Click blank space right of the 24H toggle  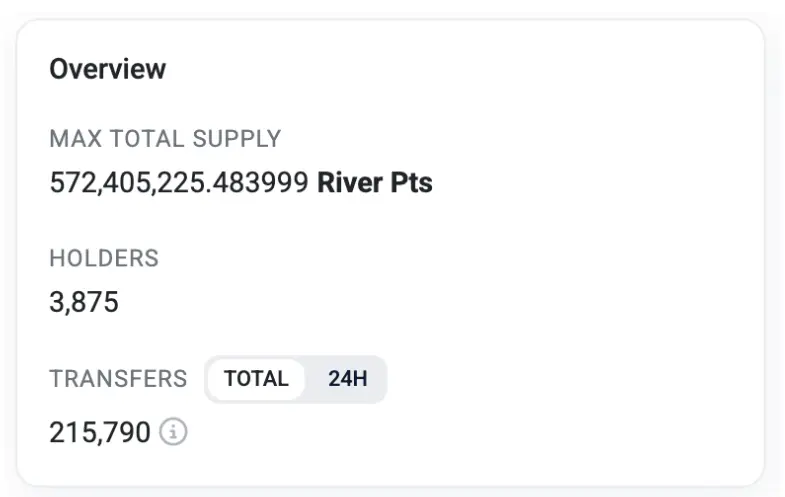pyautogui.click(x=560, y=379)
